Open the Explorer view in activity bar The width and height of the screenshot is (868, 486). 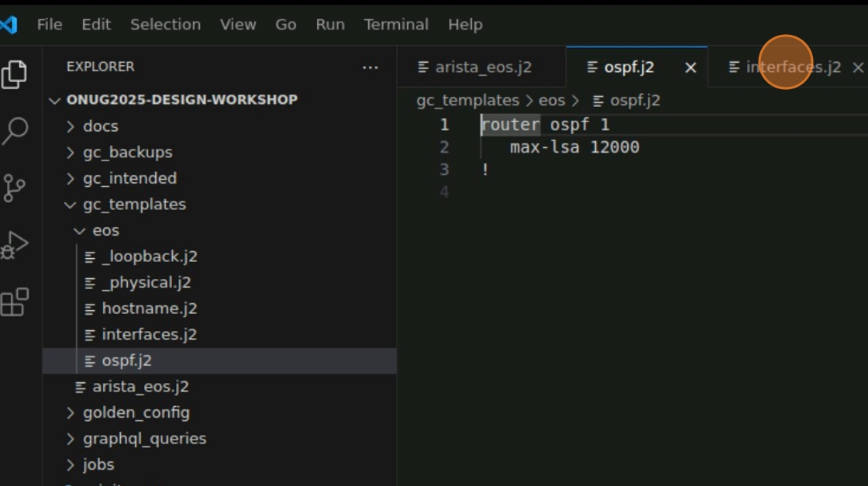[14, 74]
